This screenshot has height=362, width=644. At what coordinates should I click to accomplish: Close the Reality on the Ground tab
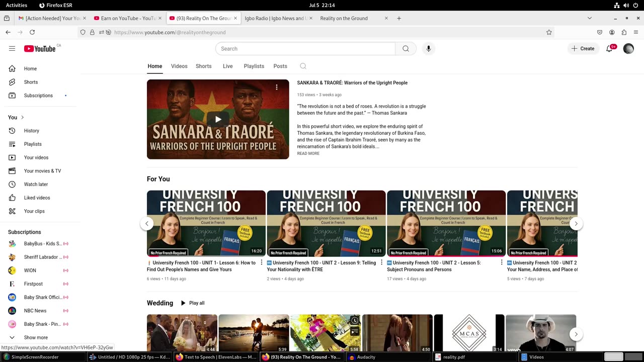(x=386, y=18)
